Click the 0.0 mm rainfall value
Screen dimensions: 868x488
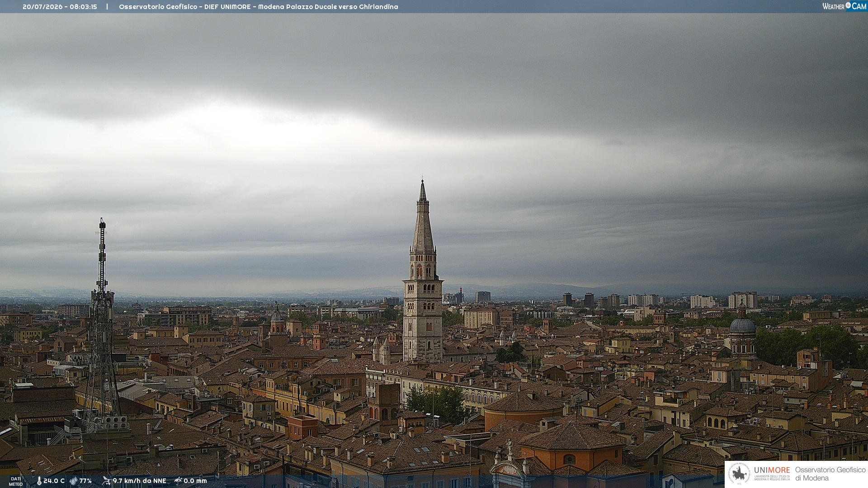pyautogui.click(x=195, y=481)
